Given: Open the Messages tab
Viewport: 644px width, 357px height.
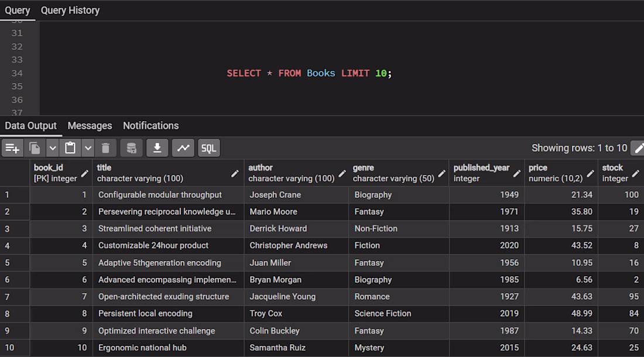Looking at the screenshot, I should pyautogui.click(x=90, y=126).
